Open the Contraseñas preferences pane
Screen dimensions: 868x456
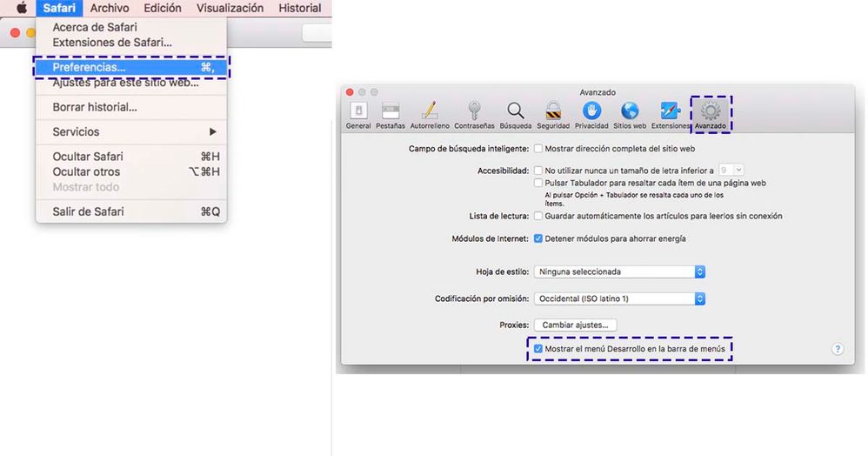click(x=474, y=115)
